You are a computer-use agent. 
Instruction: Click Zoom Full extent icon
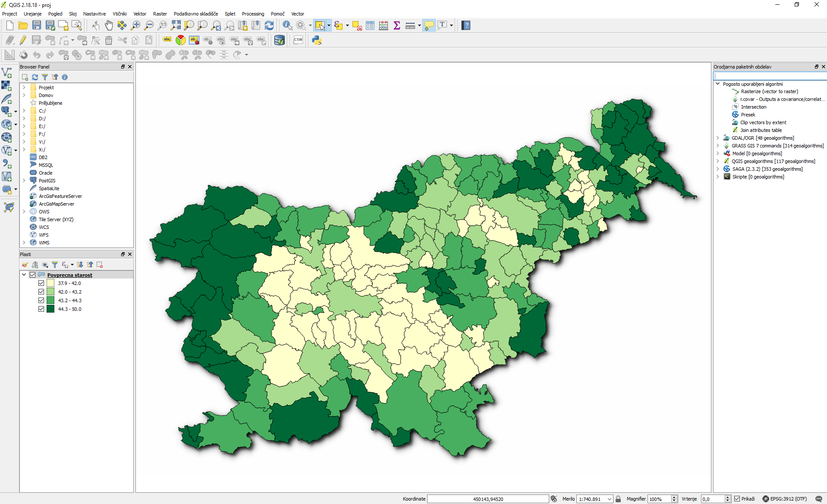[176, 25]
